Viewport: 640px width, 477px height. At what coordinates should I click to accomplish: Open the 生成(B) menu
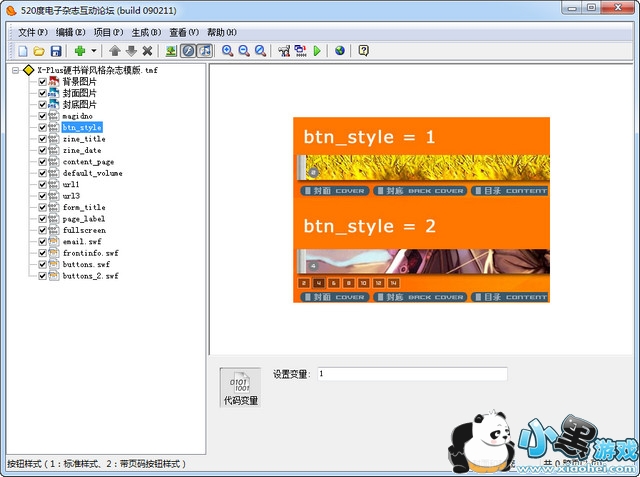pyautogui.click(x=144, y=32)
